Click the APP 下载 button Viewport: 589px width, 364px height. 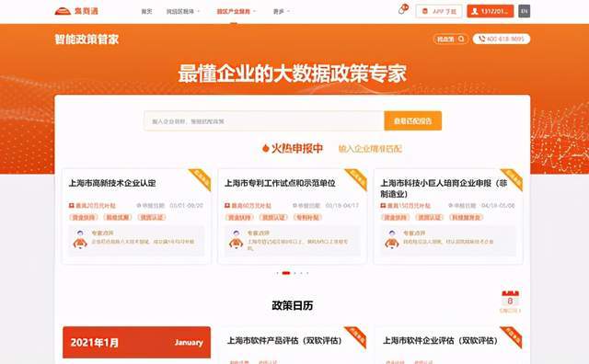[x=439, y=11]
